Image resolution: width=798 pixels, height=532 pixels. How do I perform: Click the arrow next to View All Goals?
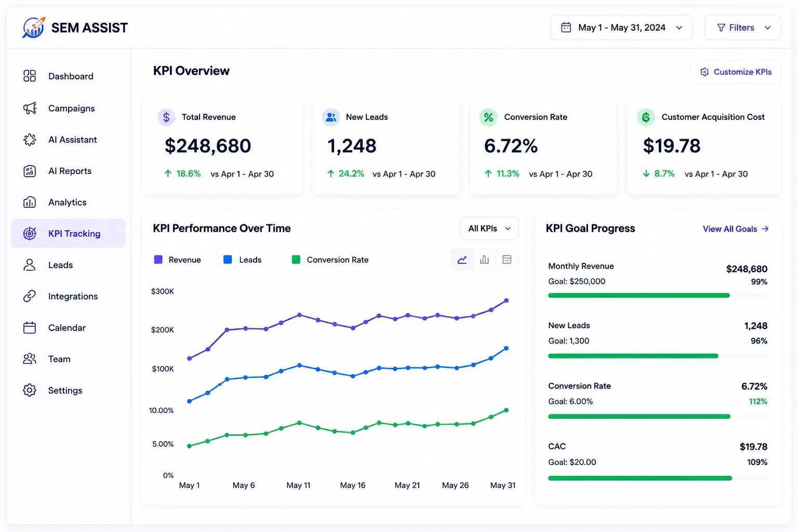(x=765, y=229)
